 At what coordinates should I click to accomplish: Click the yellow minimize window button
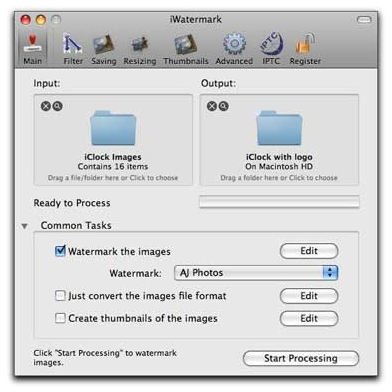pyautogui.click(x=41, y=20)
